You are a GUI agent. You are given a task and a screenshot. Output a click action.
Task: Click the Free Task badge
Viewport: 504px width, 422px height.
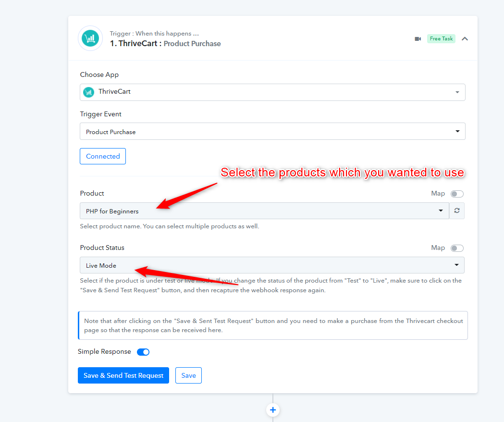click(441, 38)
